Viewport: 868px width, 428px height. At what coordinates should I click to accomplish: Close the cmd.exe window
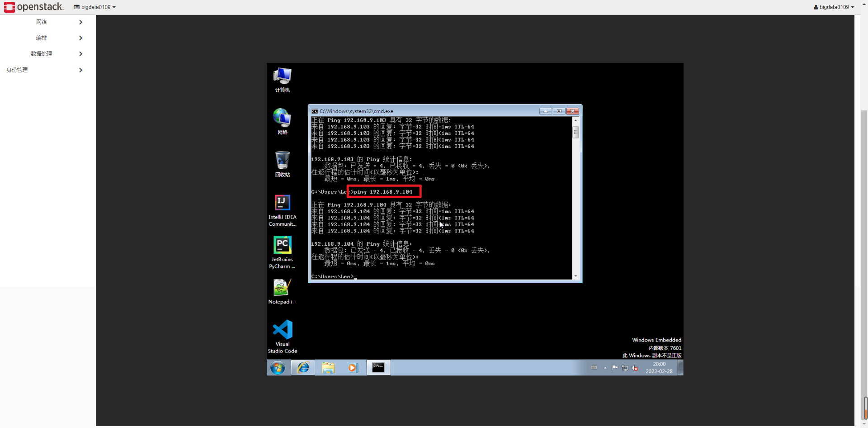(573, 111)
